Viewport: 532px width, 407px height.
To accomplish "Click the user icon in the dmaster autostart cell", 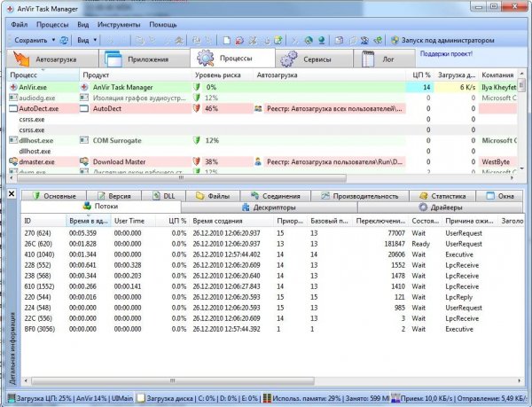I will click(258, 161).
